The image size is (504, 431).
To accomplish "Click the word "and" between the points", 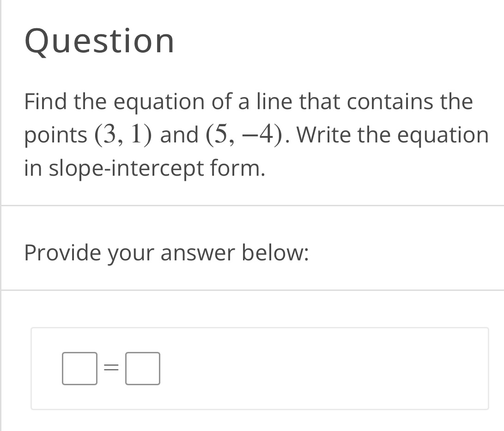I will pyautogui.click(x=179, y=135).
